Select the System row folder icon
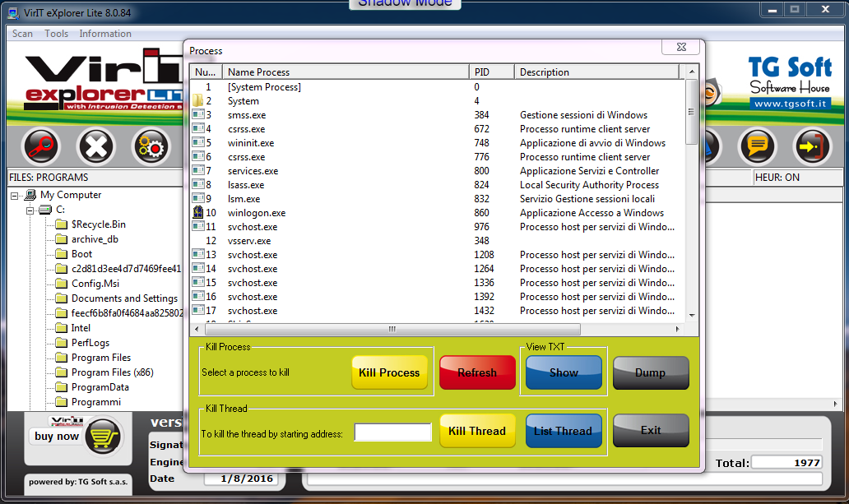This screenshot has width=849, height=504. pos(198,100)
